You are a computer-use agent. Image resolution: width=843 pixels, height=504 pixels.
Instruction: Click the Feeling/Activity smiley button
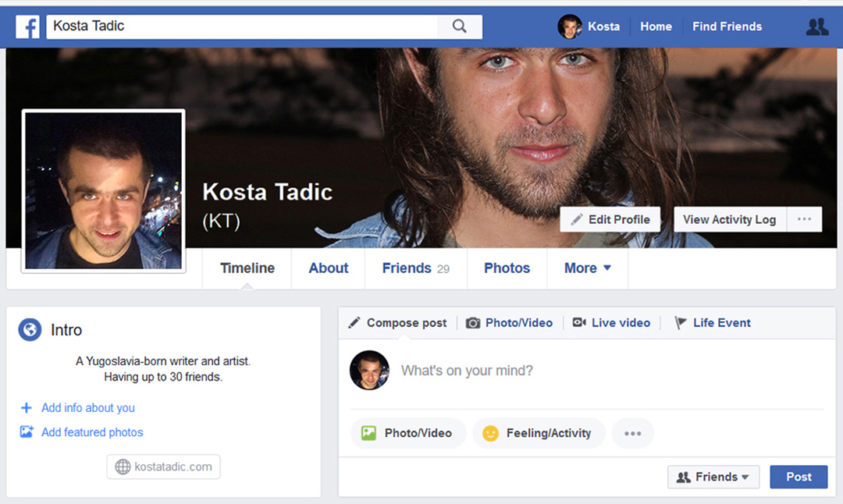pyautogui.click(x=539, y=433)
